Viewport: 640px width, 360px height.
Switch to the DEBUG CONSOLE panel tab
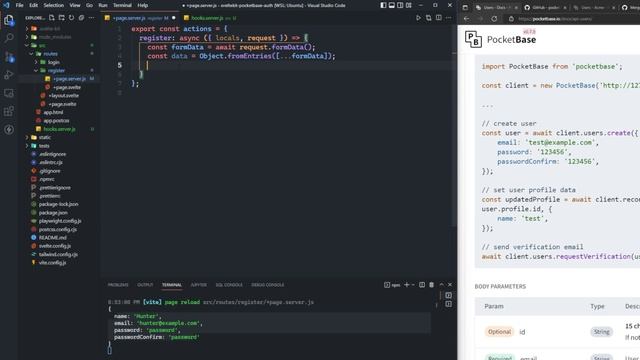point(267,285)
